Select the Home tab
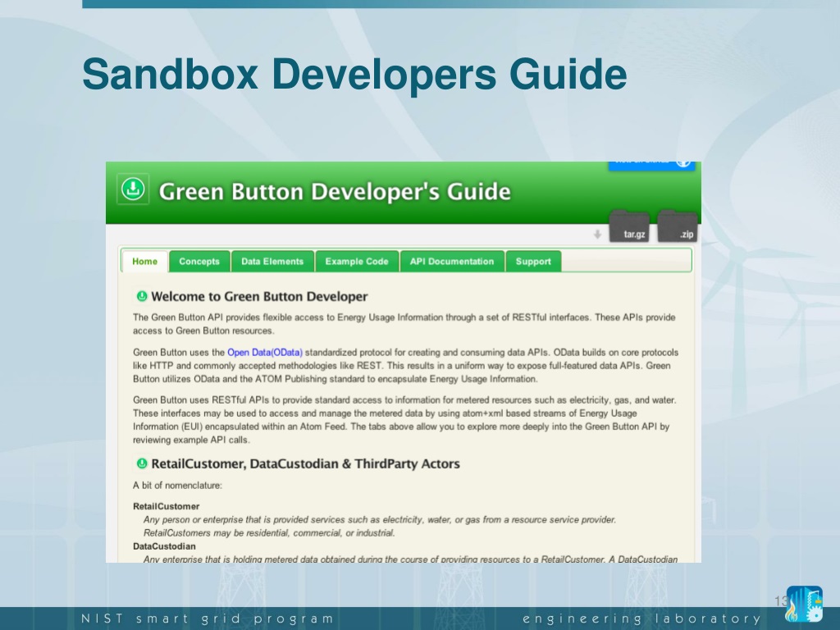The height and width of the screenshot is (630, 840). click(144, 262)
